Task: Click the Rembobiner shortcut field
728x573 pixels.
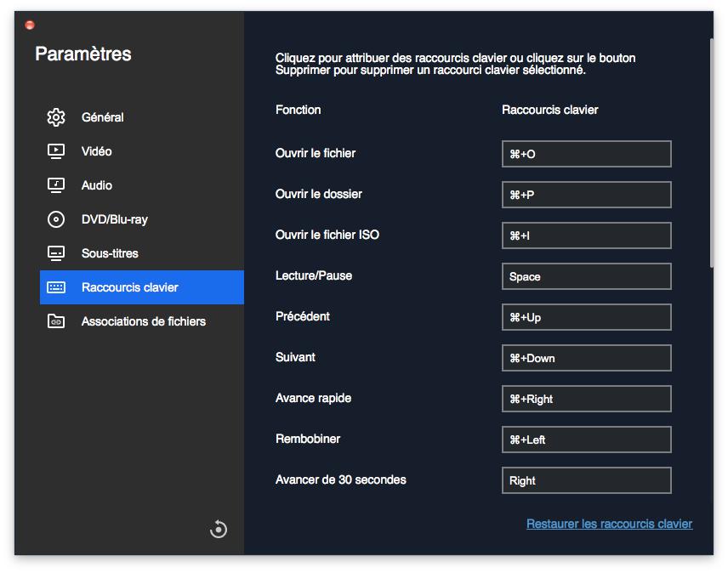Action: click(586, 440)
